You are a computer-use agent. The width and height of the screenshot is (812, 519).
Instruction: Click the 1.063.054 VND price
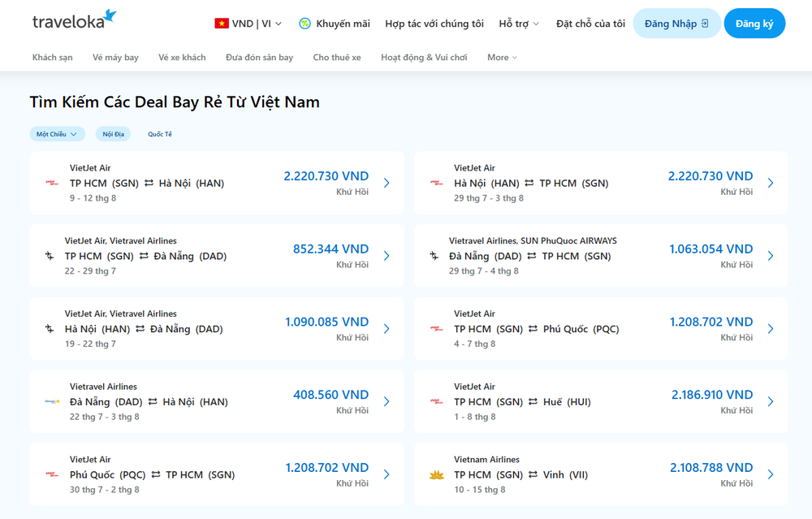pyautogui.click(x=711, y=249)
